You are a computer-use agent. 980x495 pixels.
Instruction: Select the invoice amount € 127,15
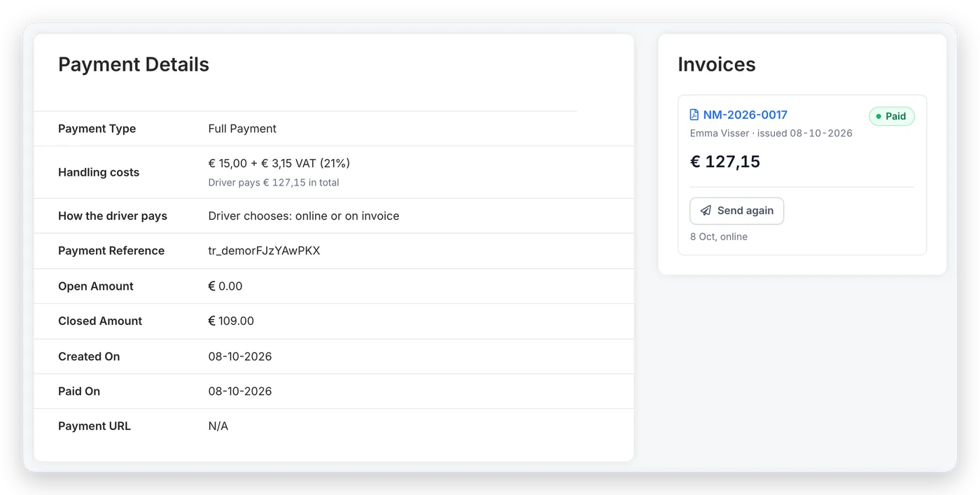pyautogui.click(x=725, y=162)
